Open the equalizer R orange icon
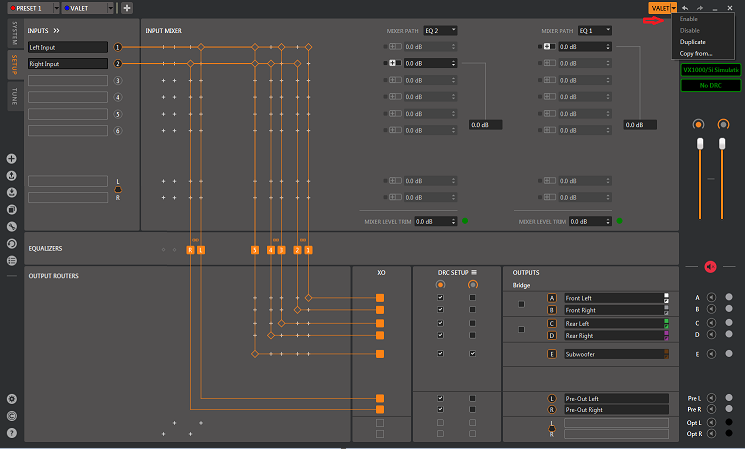 190,250
